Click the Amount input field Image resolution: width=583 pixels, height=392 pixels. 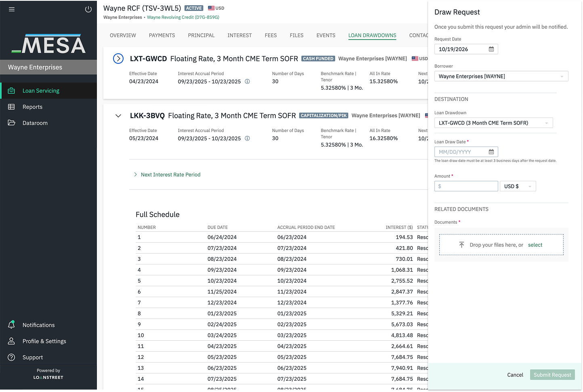click(x=466, y=187)
